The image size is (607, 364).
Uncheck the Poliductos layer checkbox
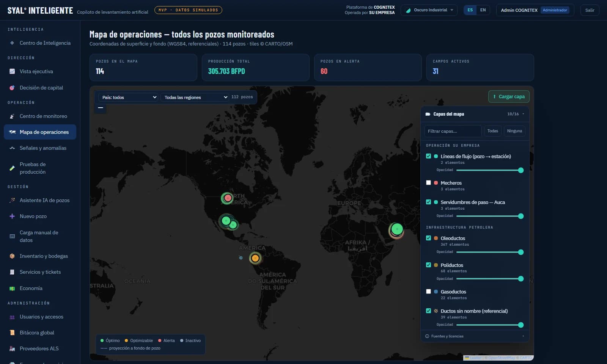tap(428, 265)
